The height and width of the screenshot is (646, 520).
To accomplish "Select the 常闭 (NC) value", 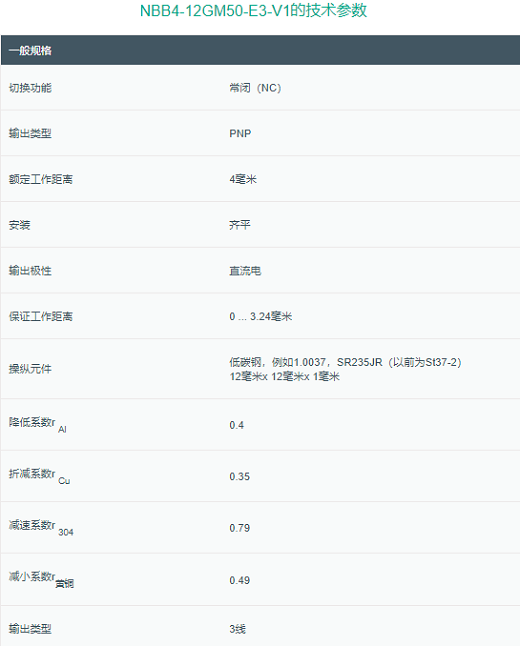I will tap(255, 88).
